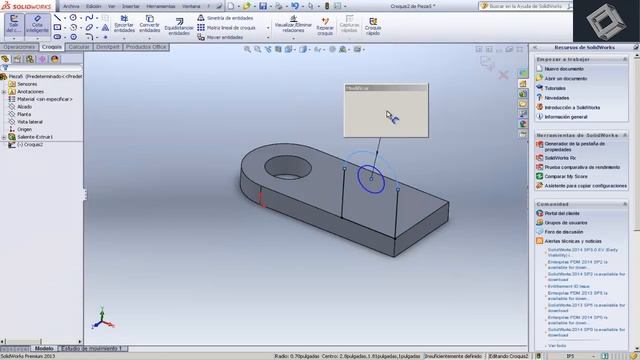Open dropdown arrow under Convertir entidades
This screenshot has width=640, height=360.
tap(149, 38)
